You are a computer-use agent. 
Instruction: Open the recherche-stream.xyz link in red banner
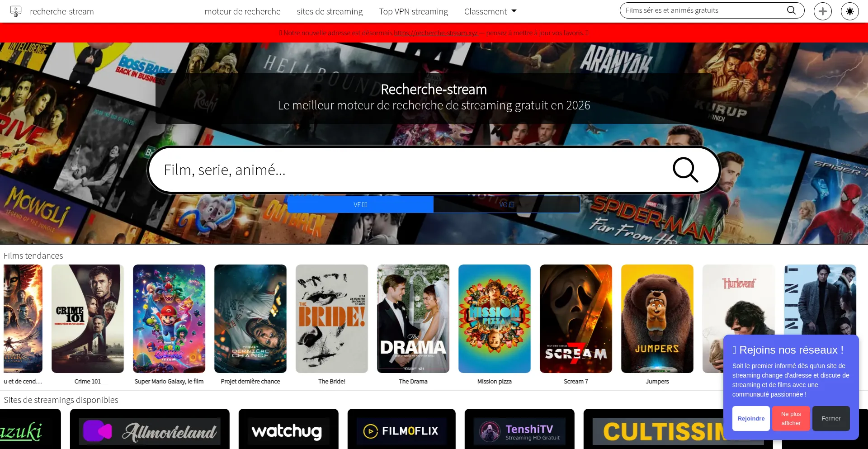pyautogui.click(x=436, y=33)
